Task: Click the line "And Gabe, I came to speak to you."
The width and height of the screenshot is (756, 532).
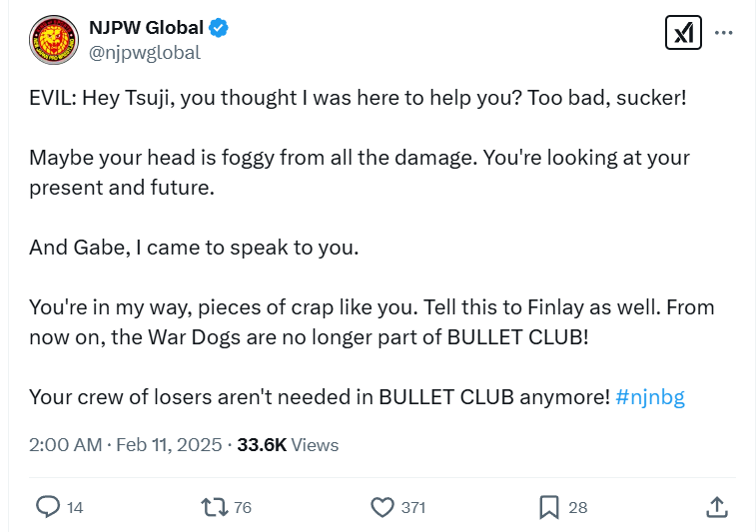Action: pos(194,249)
